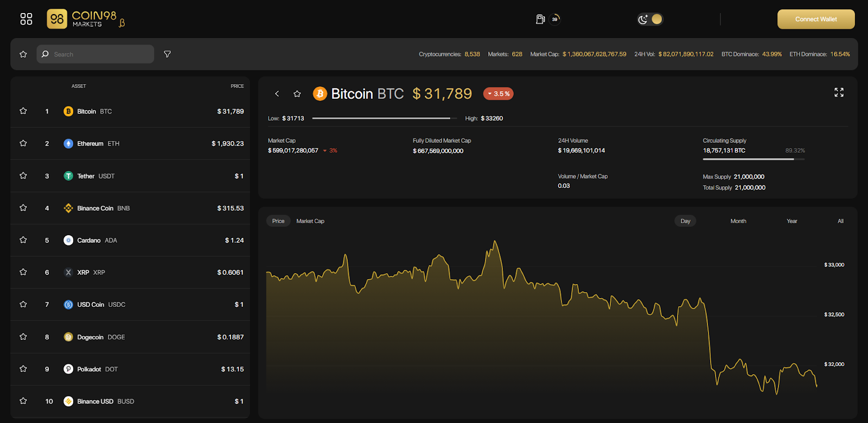The image size is (868, 423).
Task: Click Connect Wallet button
Action: click(816, 19)
